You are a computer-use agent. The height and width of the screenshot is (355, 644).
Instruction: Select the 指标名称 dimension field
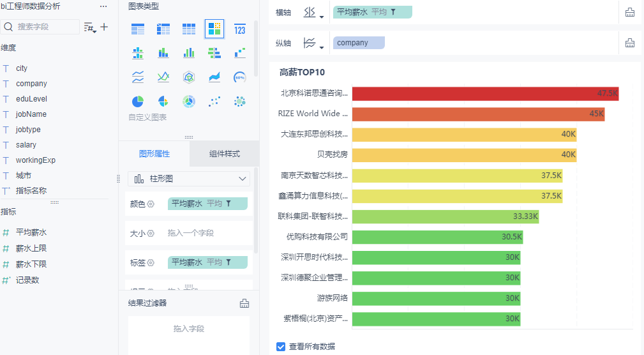[x=31, y=191]
